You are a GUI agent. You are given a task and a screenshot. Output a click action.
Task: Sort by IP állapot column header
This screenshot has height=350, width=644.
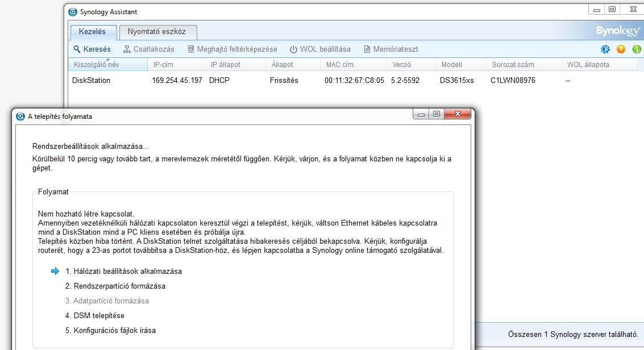(x=235, y=64)
